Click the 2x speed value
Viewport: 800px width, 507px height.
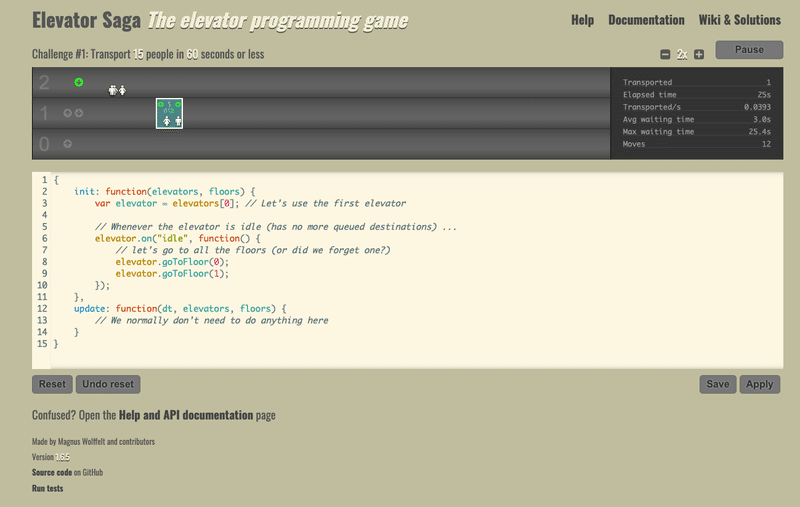coord(682,54)
